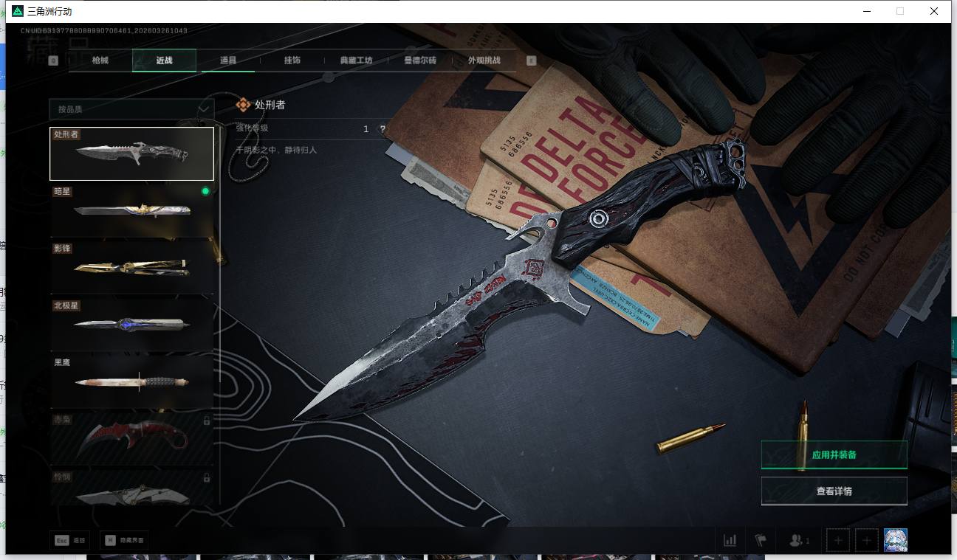Click the 强化等级 label
The width and height of the screenshot is (957, 560).
tap(252, 129)
